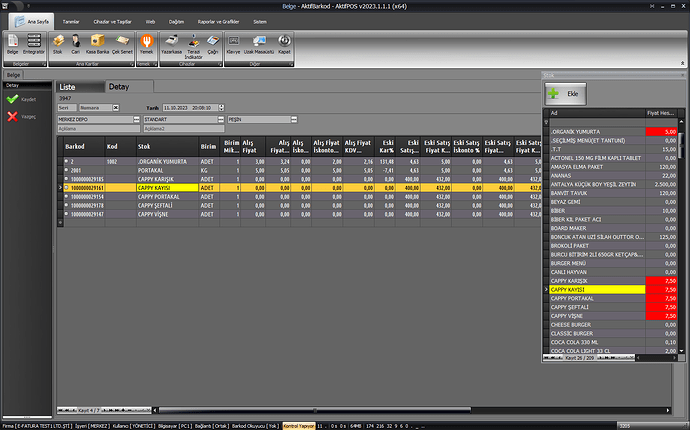Click the Stok panel vertical scrollbar thumb
Viewport: 690px width, 430px height.
click(682, 145)
